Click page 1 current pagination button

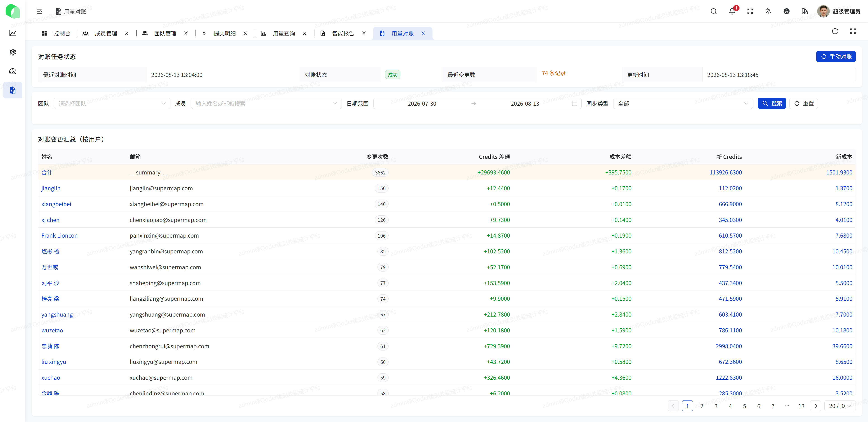point(687,406)
